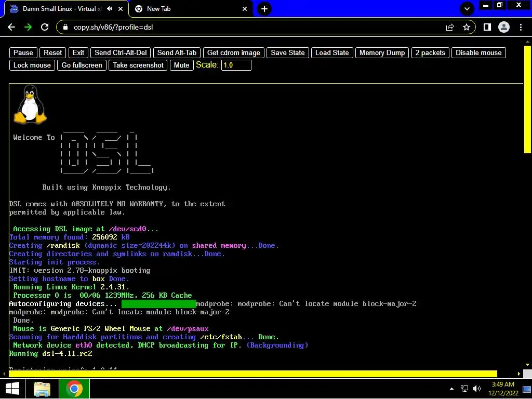
Task: Open Chrome three-dot menu
Action: pos(521,27)
